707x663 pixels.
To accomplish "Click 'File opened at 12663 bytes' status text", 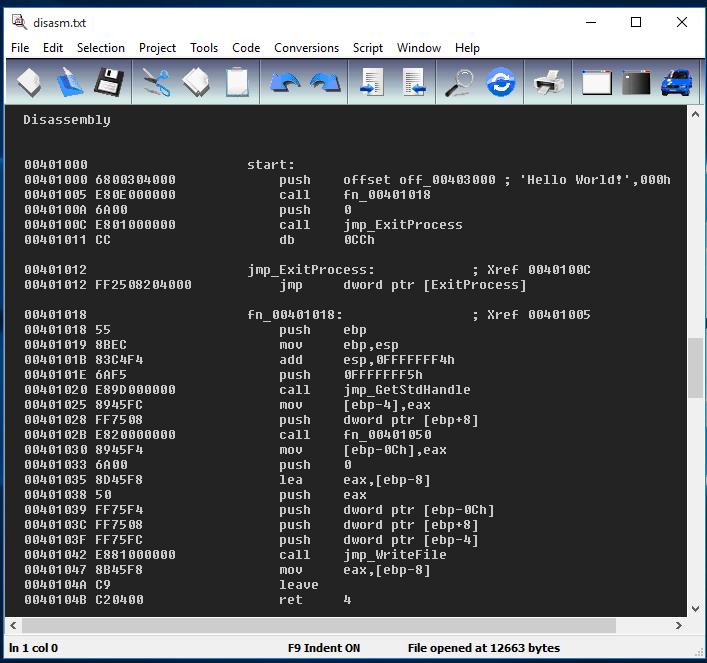I will pos(484,648).
